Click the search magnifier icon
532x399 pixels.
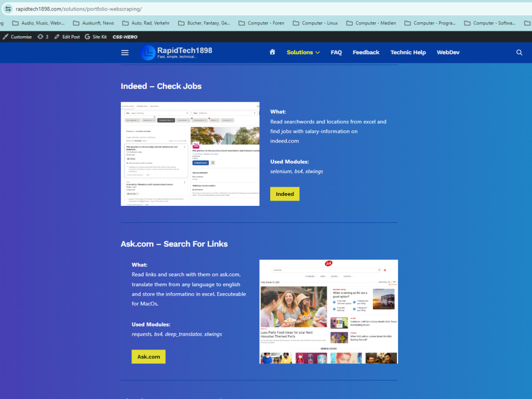click(519, 53)
